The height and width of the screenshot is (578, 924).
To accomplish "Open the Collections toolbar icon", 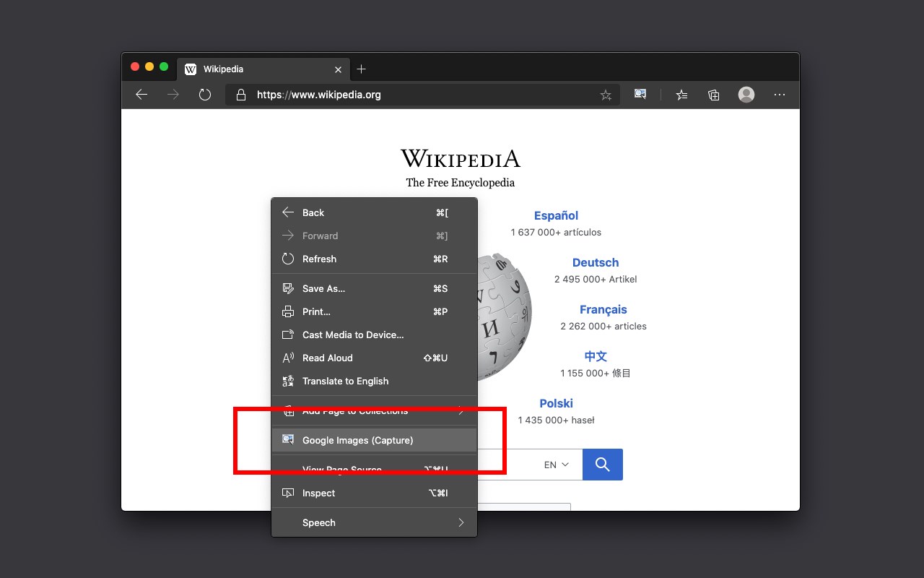I will point(714,95).
